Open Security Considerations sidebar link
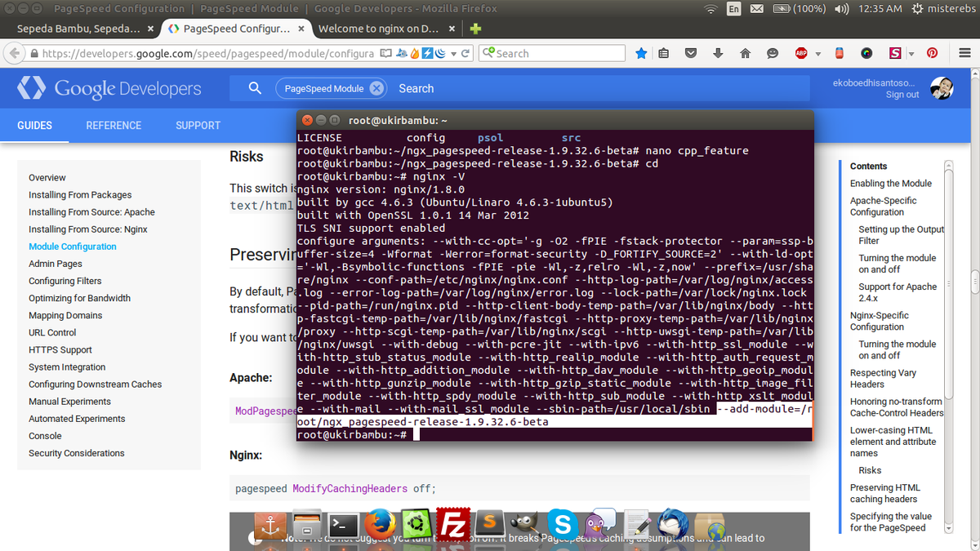980x551 pixels. (x=77, y=453)
